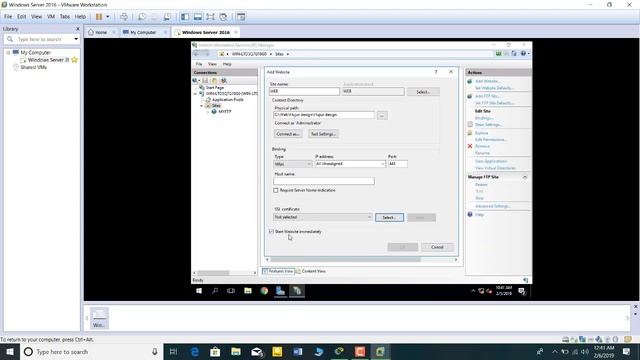The width and height of the screenshot is (640, 360).
Task: Take a snapshot of the VM
Action: (142, 17)
